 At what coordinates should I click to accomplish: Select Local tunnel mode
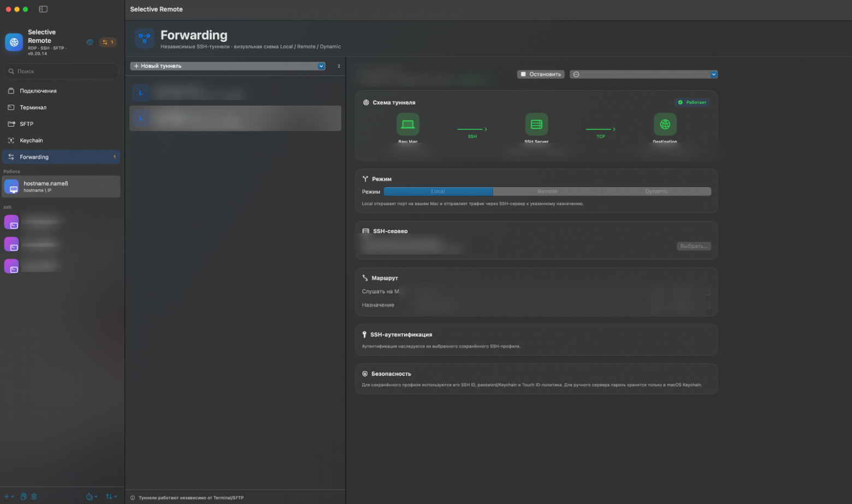(x=438, y=192)
